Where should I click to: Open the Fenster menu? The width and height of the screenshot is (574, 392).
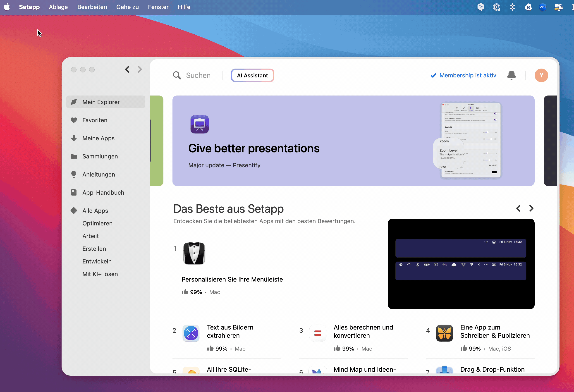158,7
